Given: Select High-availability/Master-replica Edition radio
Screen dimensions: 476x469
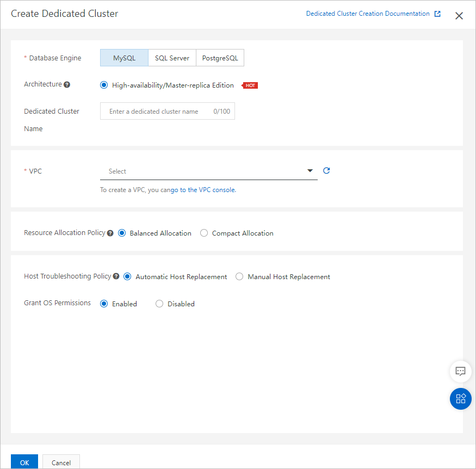Looking at the screenshot, I should point(104,85).
